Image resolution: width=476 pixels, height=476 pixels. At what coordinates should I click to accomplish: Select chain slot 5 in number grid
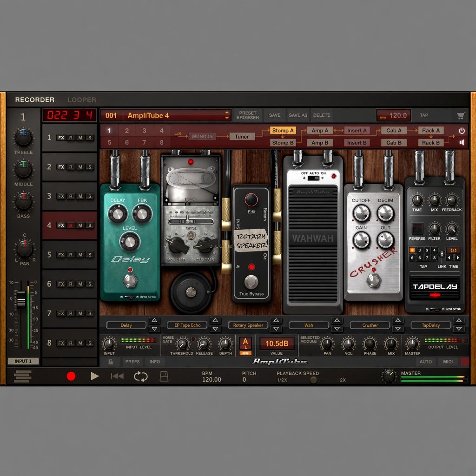coord(109,142)
